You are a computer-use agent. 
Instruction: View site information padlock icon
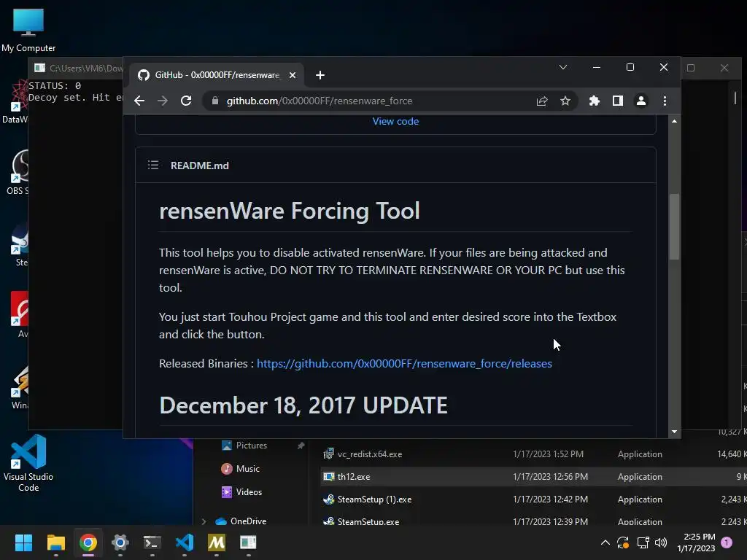tap(215, 101)
